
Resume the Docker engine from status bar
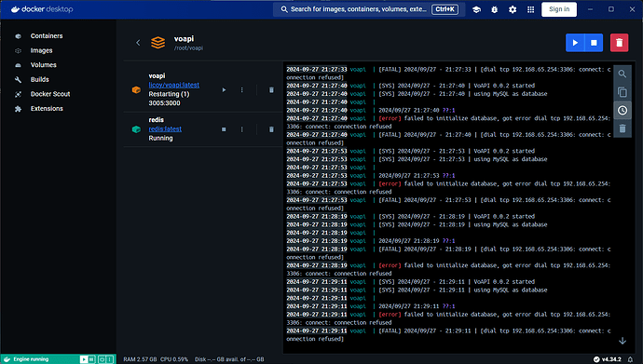(84, 359)
